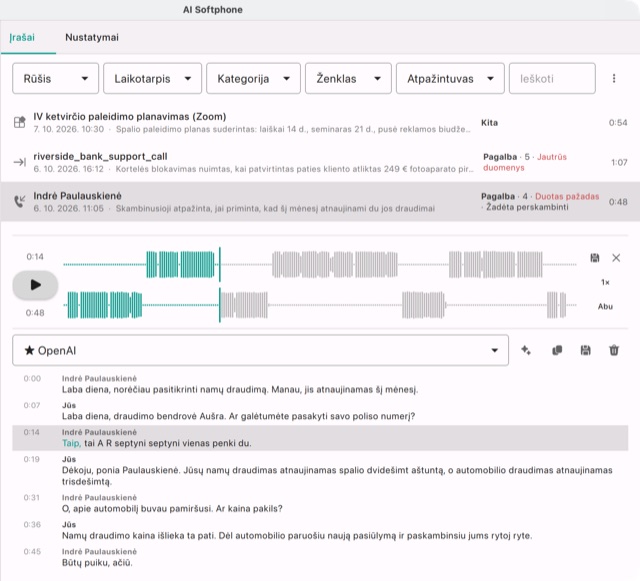Change the 1x playback speed

605,282
